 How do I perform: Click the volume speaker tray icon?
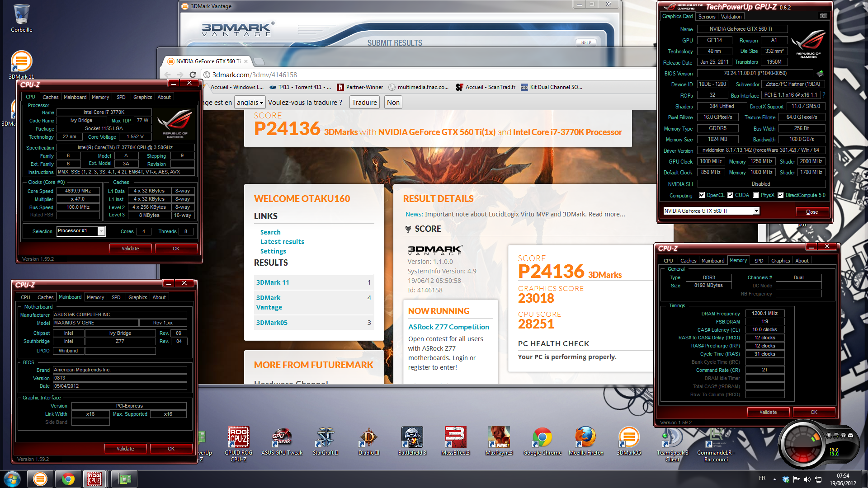click(807, 479)
